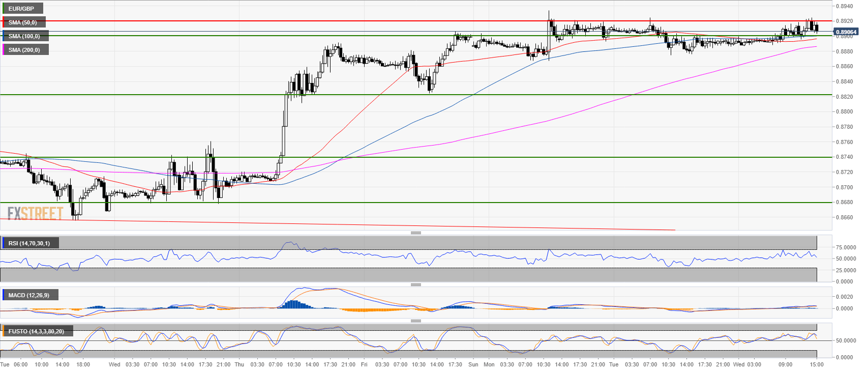This screenshot has width=868, height=371.
Task: Click the orange swatch beside FUSTO label
Action: 4,331
